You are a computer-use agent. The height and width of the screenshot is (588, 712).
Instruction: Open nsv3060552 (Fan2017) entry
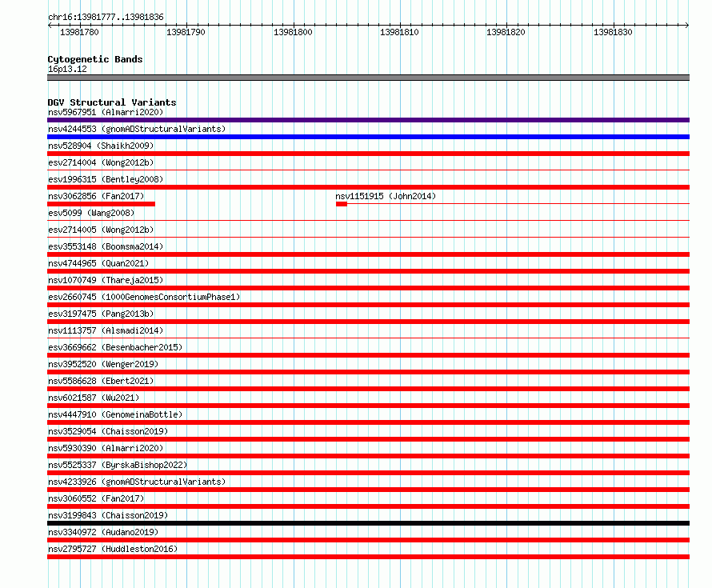(96, 498)
